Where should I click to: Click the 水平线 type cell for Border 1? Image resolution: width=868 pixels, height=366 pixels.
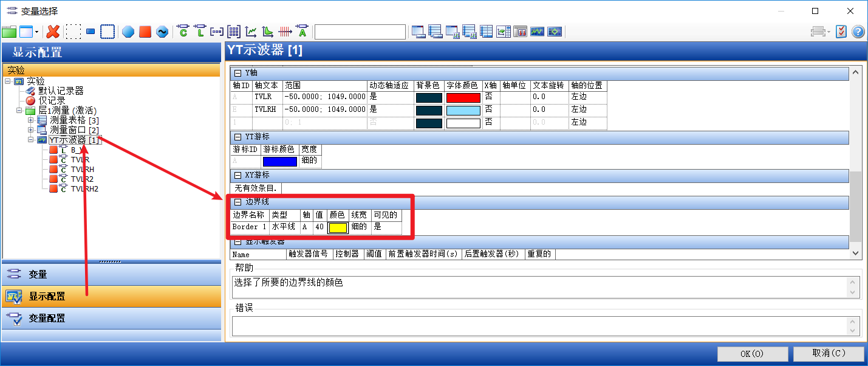click(x=284, y=227)
